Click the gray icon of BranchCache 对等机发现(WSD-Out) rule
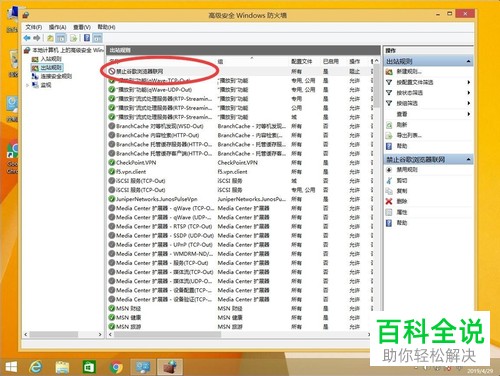The image size is (500, 376). click(x=112, y=126)
